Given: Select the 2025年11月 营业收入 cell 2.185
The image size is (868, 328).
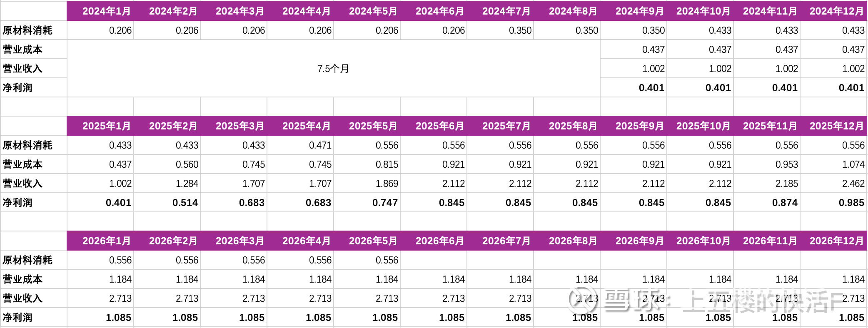Looking at the screenshot, I should (x=767, y=184).
